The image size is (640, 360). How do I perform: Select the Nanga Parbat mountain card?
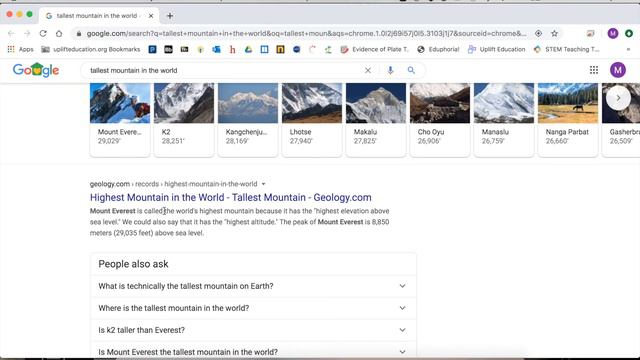tap(568, 119)
